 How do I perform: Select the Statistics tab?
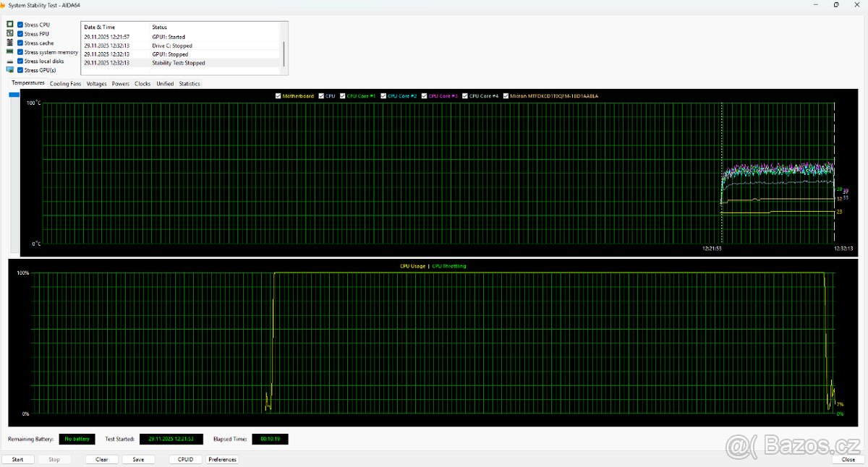click(x=190, y=84)
